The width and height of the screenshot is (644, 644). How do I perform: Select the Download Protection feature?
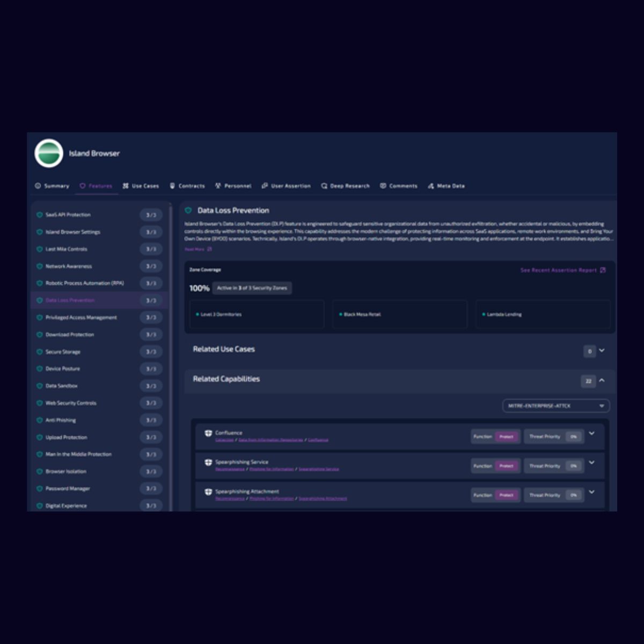pyautogui.click(x=99, y=334)
